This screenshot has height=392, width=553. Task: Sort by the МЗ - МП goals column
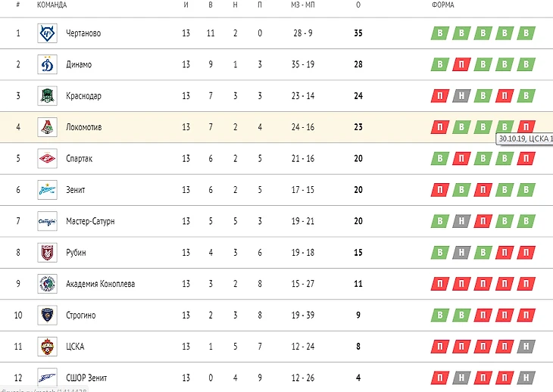pyautogui.click(x=302, y=5)
